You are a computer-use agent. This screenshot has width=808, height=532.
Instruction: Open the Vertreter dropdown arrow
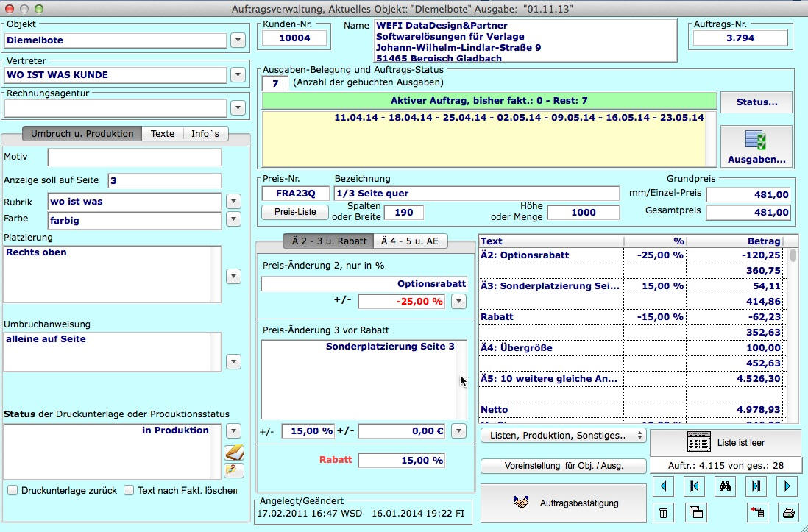[x=238, y=74]
